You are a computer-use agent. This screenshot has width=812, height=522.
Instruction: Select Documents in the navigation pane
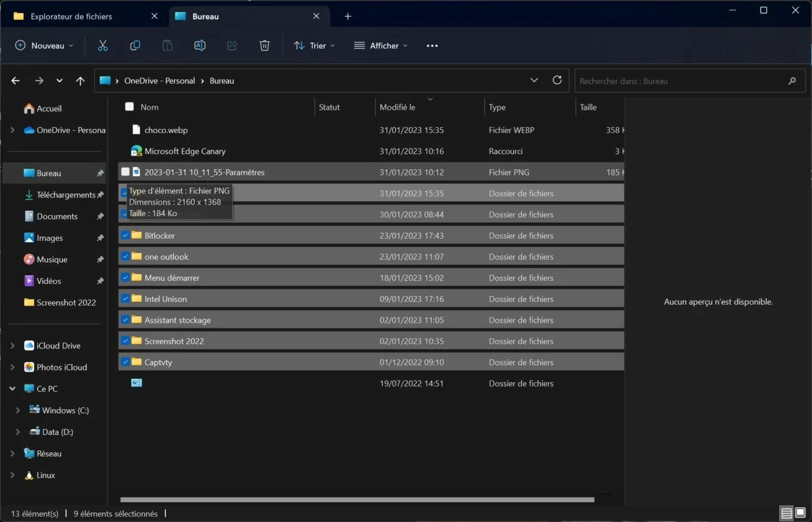[x=57, y=216]
